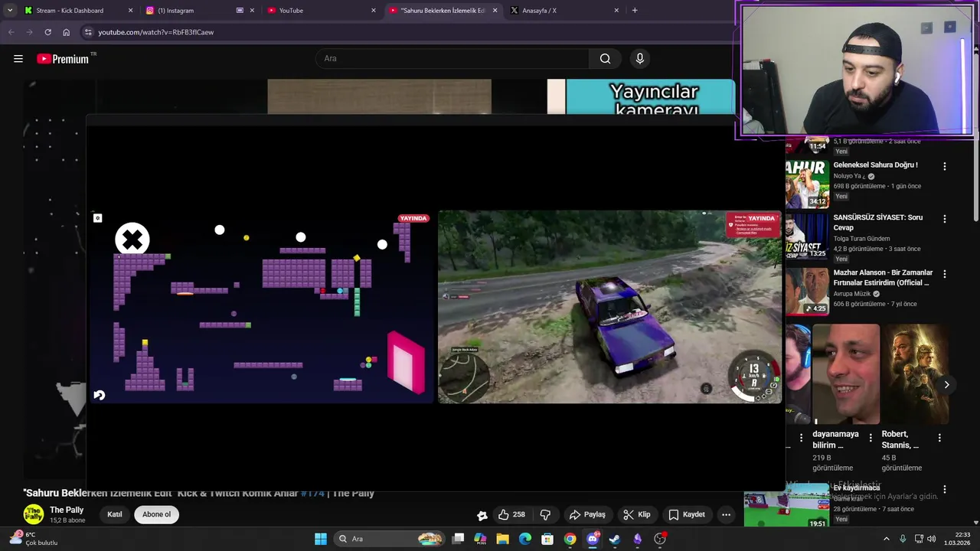Like the video with thumbs up 258
This screenshot has width=980, height=551.
pos(511,514)
